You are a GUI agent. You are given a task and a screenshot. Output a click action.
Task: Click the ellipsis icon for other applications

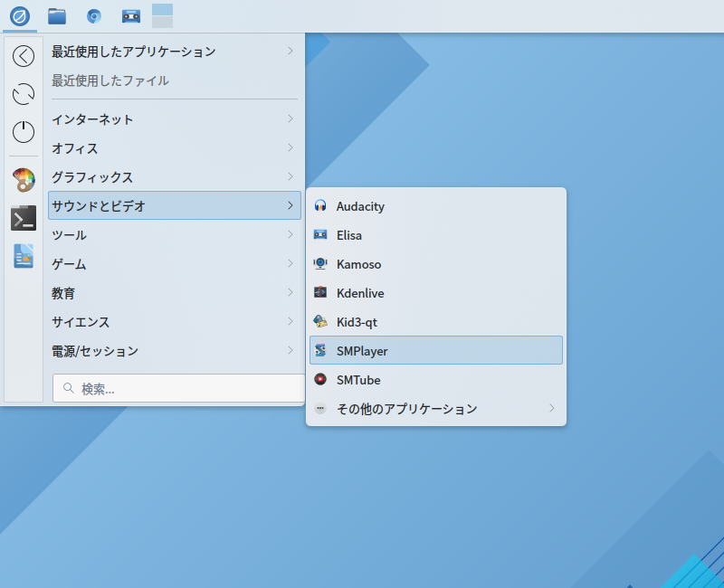pyautogui.click(x=320, y=409)
